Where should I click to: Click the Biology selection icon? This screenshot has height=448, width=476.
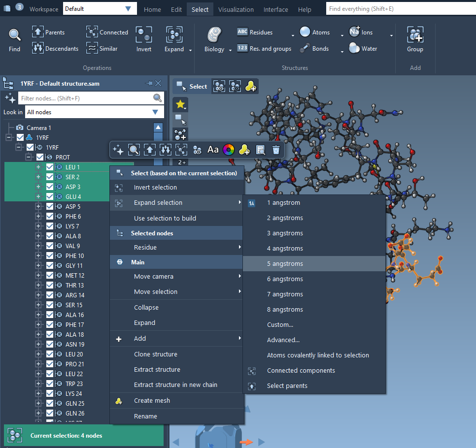click(214, 35)
